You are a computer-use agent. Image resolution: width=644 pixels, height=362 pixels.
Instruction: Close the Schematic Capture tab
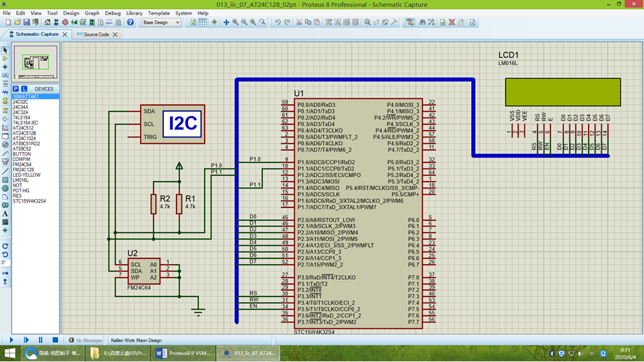(64, 35)
